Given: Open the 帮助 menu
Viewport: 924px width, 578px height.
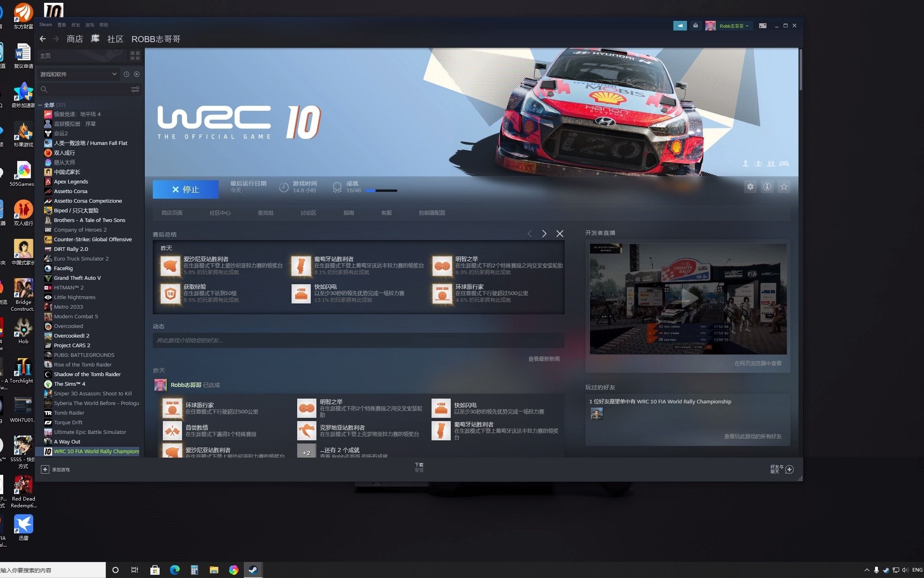Looking at the screenshot, I should [104, 25].
